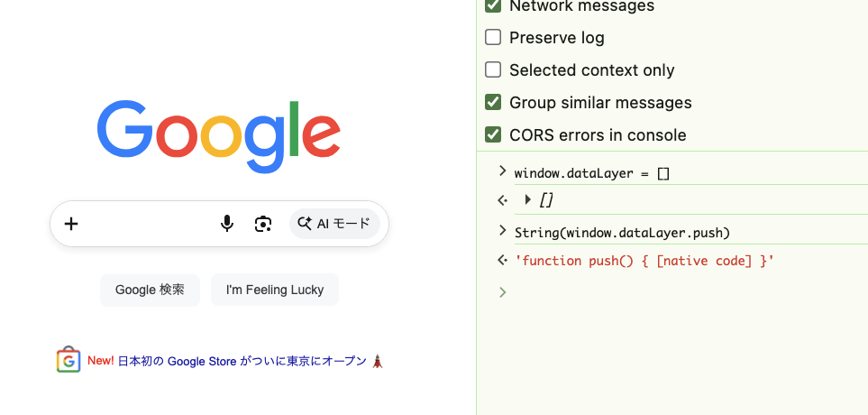Image resolution: width=868 pixels, height=415 pixels.
Task: Click the Google 検索 button
Action: (150, 290)
